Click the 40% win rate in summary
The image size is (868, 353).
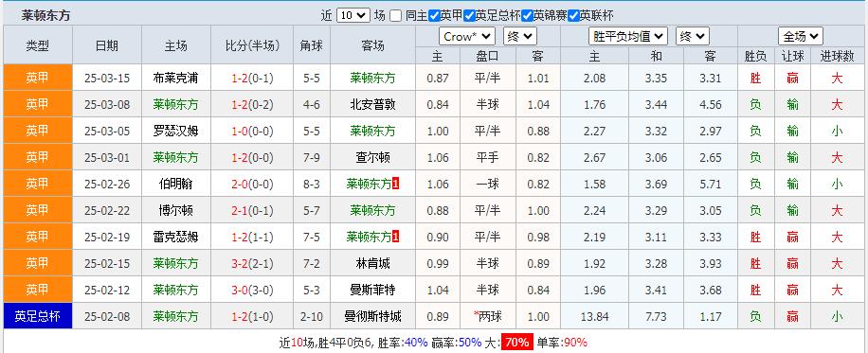pos(416,343)
